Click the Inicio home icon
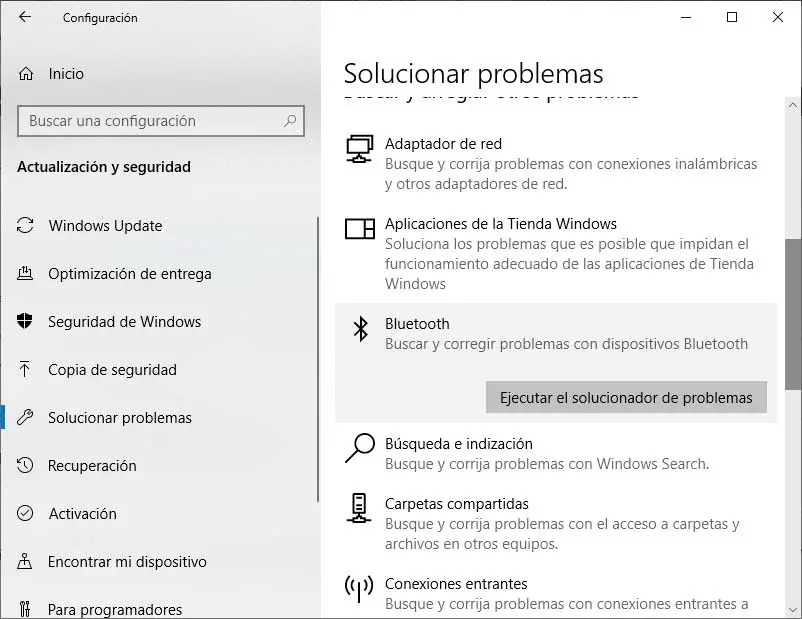802x619 pixels. (x=25, y=74)
